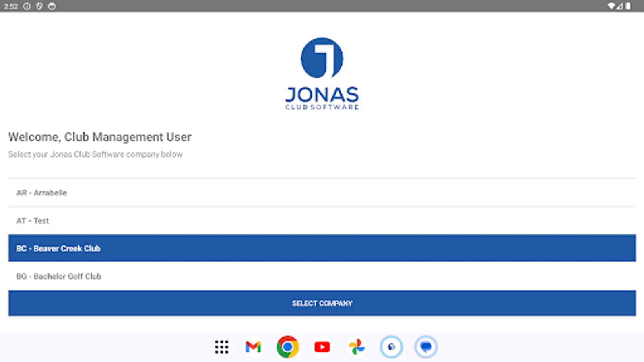The width and height of the screenshot is (644, 362).
Task: Click the 'Select your Jonas Club Software company below' text
Action: [x=95, y=154]
